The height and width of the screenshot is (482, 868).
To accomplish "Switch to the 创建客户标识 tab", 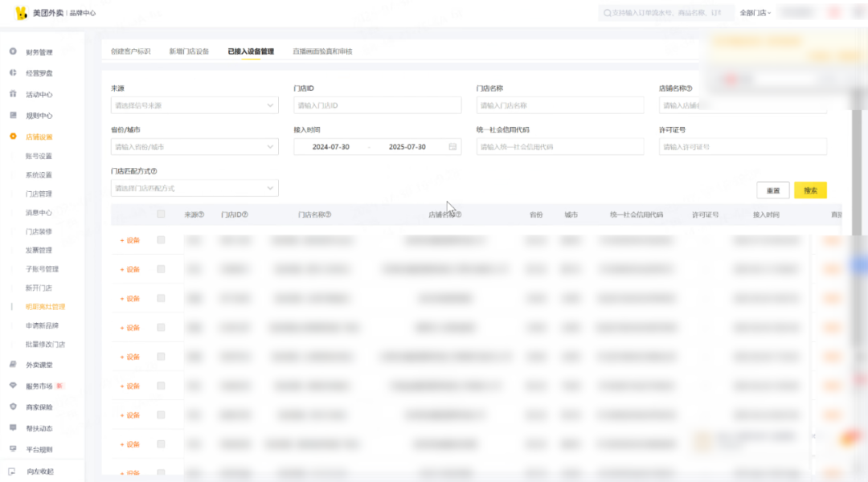I will 130,51.
